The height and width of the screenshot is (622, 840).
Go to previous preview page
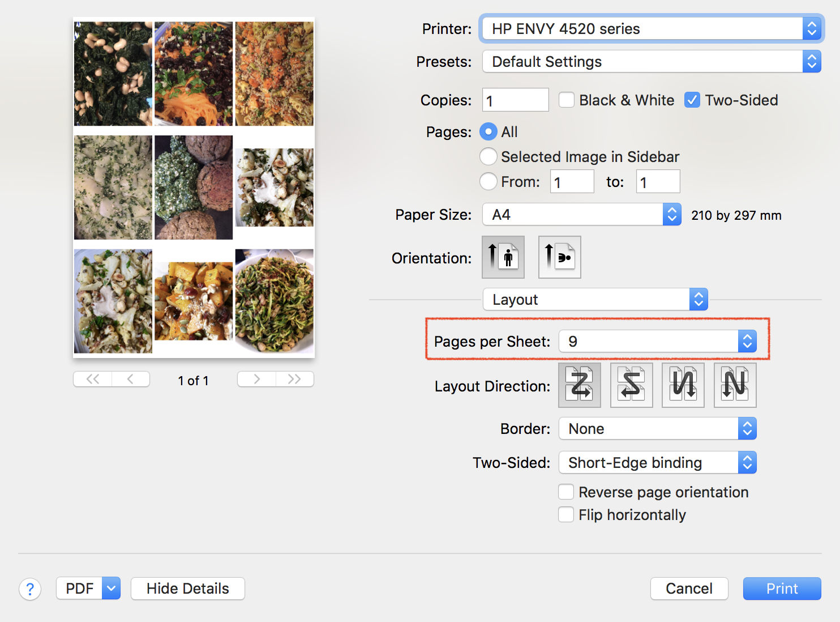pyautogui.click(x=131, y=379)
